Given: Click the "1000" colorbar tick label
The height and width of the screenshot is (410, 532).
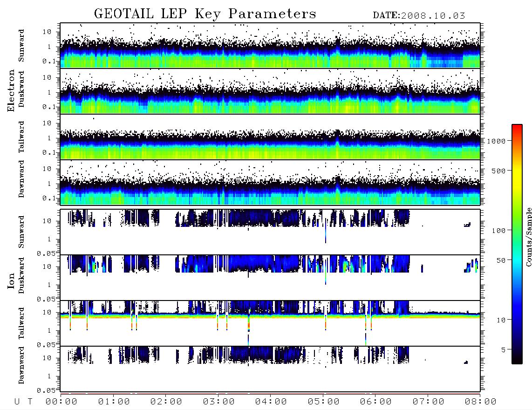Looking at the screenshot, I should (497, 141).
